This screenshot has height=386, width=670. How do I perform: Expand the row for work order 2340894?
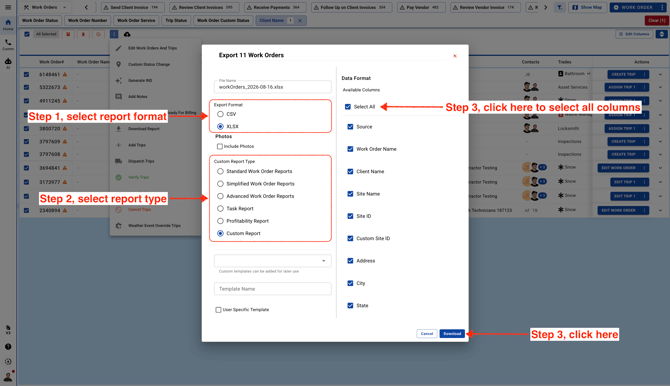660,210
